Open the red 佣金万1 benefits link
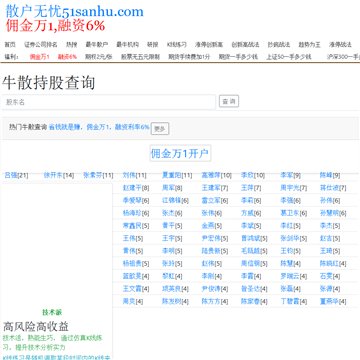Viewport: 360px width, 360px height. point(39,57)
